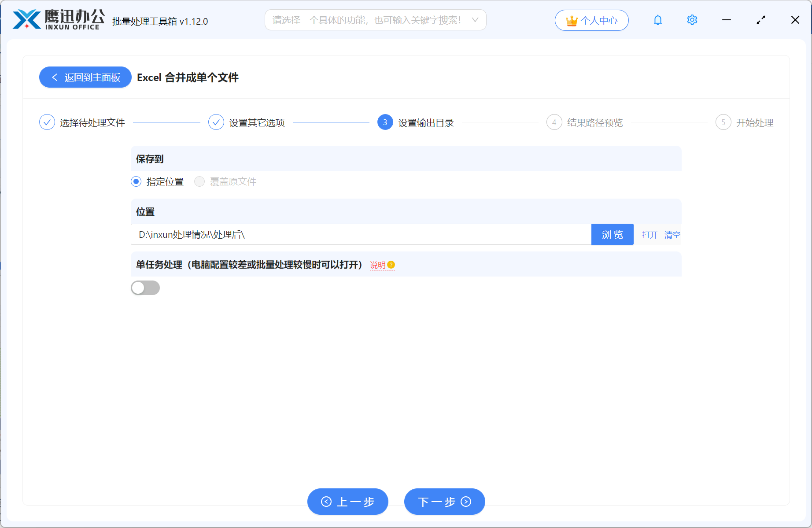Click step 2 设置其它选项 checkmark
This screenshot has width=812, height=528.
click(x=216, y=122)
